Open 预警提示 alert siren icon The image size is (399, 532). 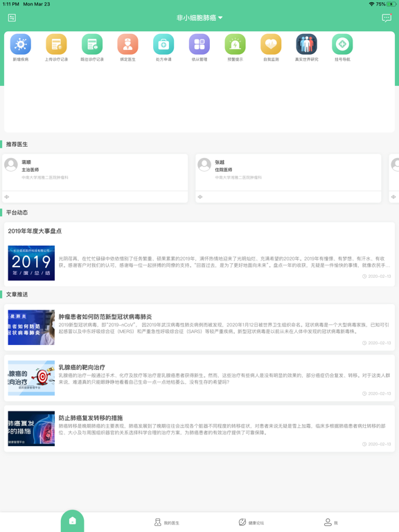point(235,44)
